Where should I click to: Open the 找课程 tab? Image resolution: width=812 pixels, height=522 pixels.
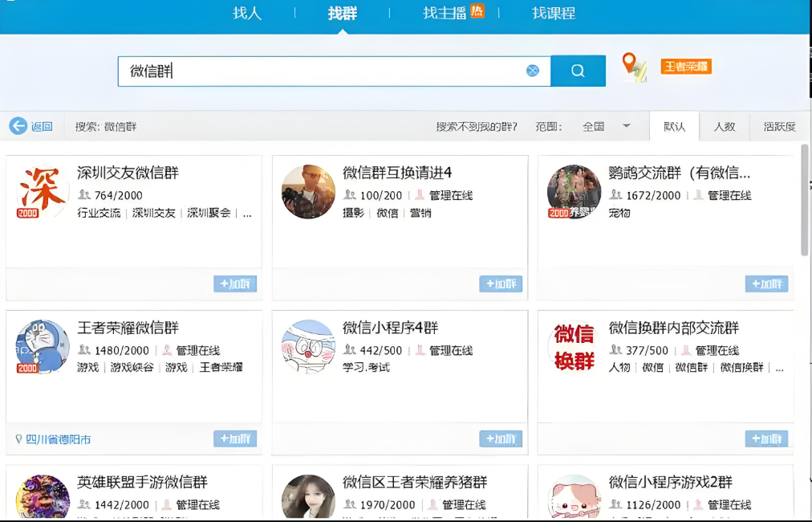(x=554, y=13)
